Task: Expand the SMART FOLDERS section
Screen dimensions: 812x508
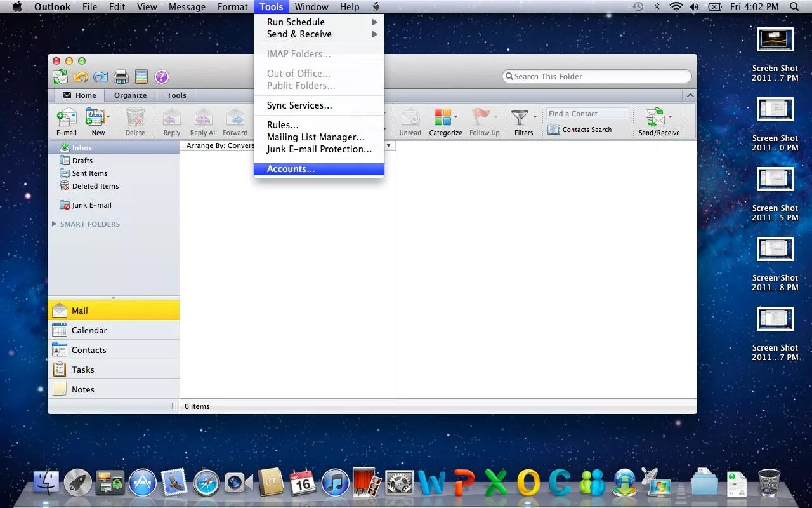Action: point(55,224)
